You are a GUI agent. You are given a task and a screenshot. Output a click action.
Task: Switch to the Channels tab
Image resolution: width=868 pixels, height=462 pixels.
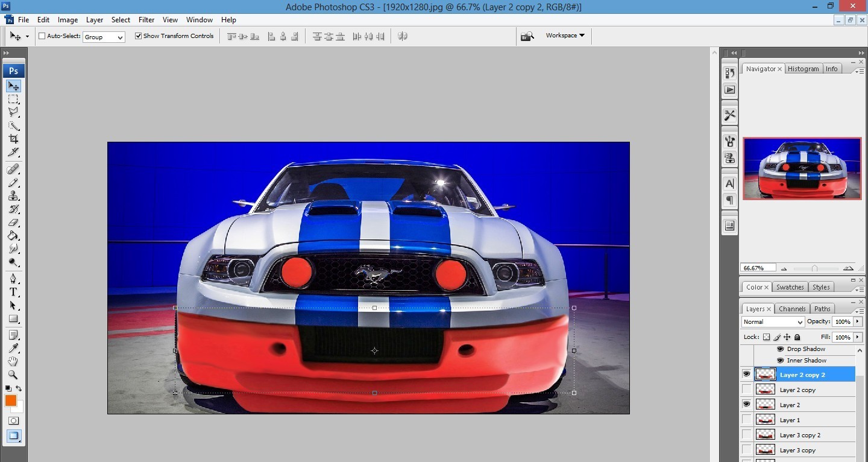(x=792, y=309)
